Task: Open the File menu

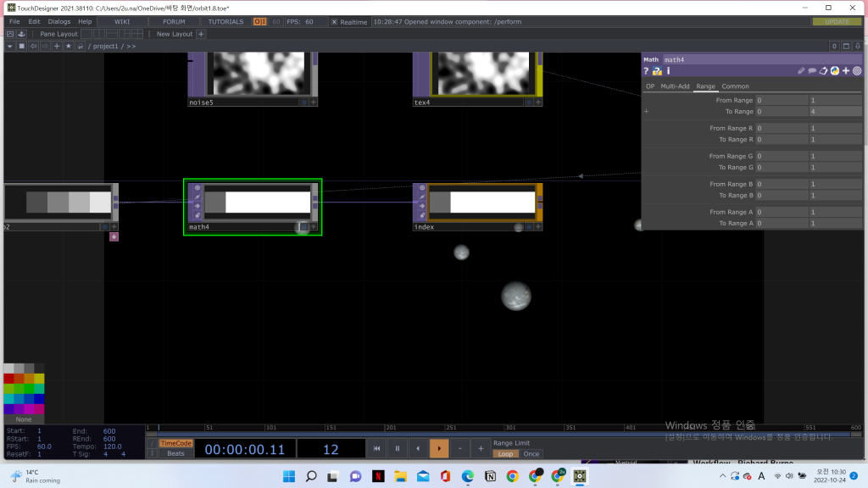Action: click(x=14, y=21)
